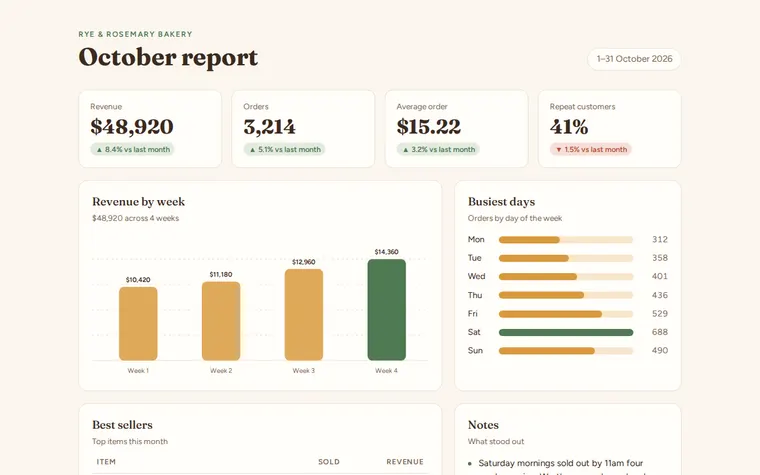
Task: Click the Friday count 529
Action: tap(660, 314)
